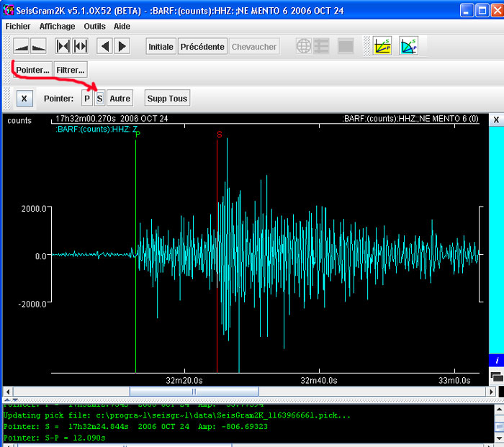This screenshot has height=447, width=504.
Task: Click the time axis compress icon
Action: tap(63, 47)
